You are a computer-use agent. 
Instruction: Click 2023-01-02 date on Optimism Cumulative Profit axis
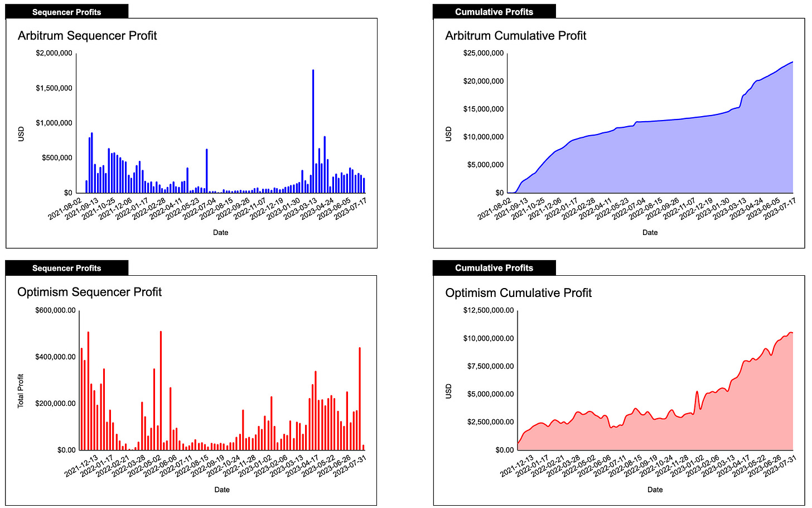pos(688,465)
